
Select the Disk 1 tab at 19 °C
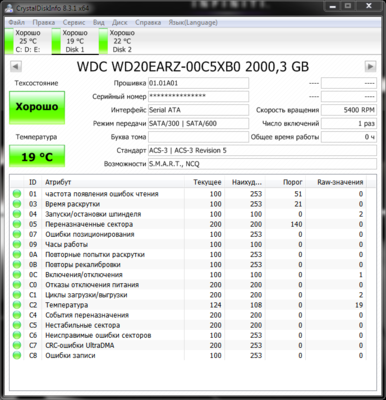tap(75, 41)
